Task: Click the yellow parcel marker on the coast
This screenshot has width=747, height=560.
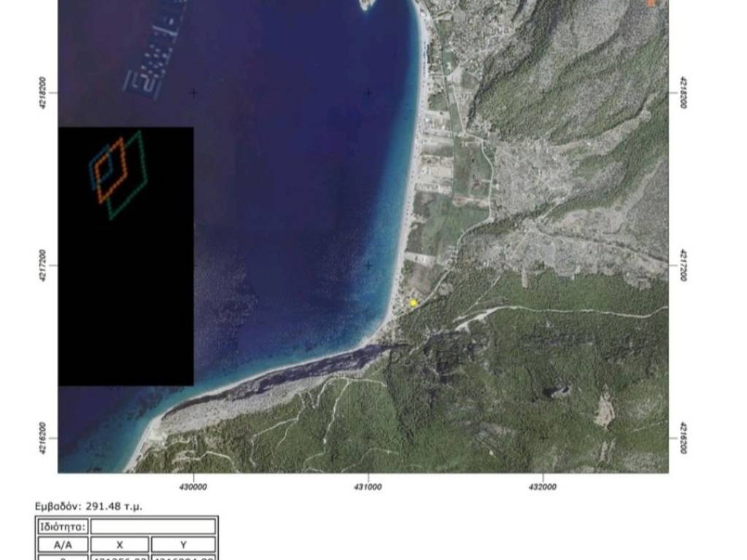Action: (414, 303)
